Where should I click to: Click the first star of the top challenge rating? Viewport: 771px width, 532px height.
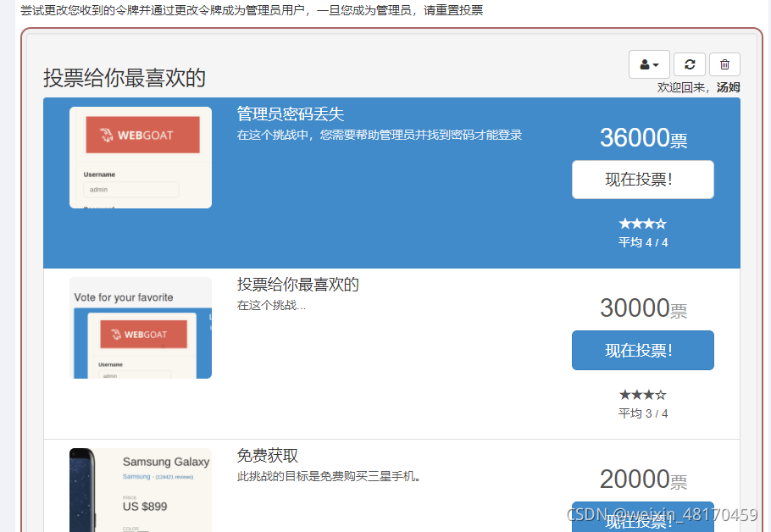[x=623, y=223]
